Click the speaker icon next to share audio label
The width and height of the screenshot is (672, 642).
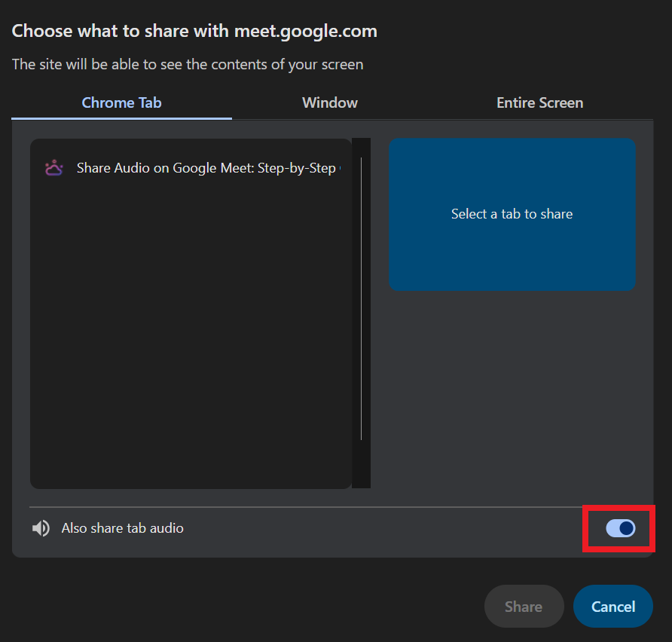pyautogui.click(x=41, y=527)
